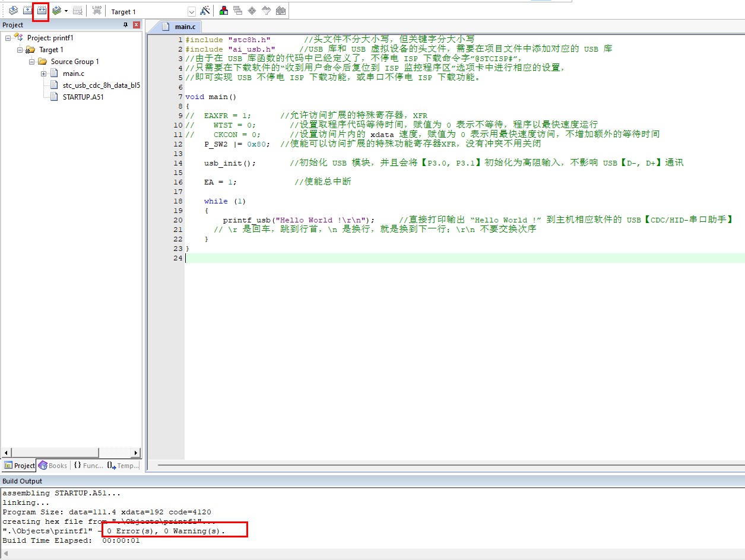Pin the Project panel with the pushpin
Image resolution: width=745 pixels, height=560 pixels.
click(x=125, y=25)
